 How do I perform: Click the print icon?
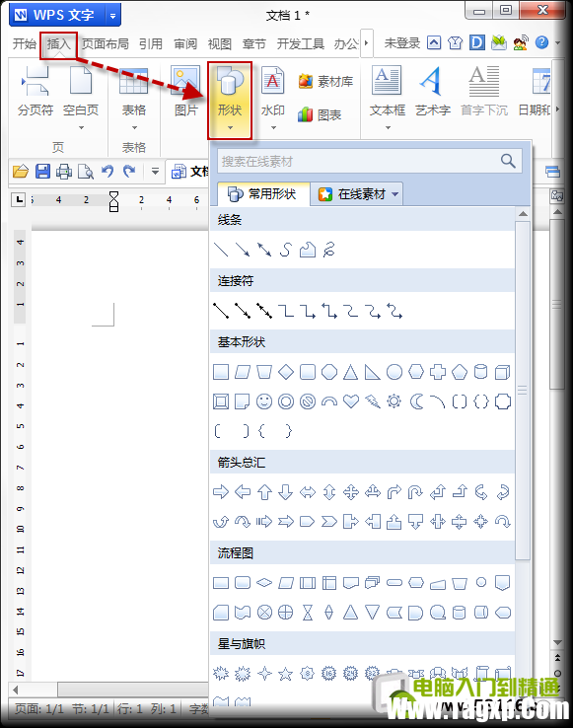64,172
